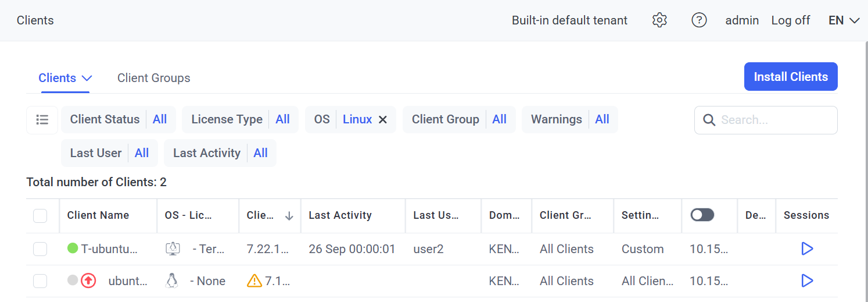Screen dimensions: 868x302
Task: Click the Log off link
Action: click(790, 20)
